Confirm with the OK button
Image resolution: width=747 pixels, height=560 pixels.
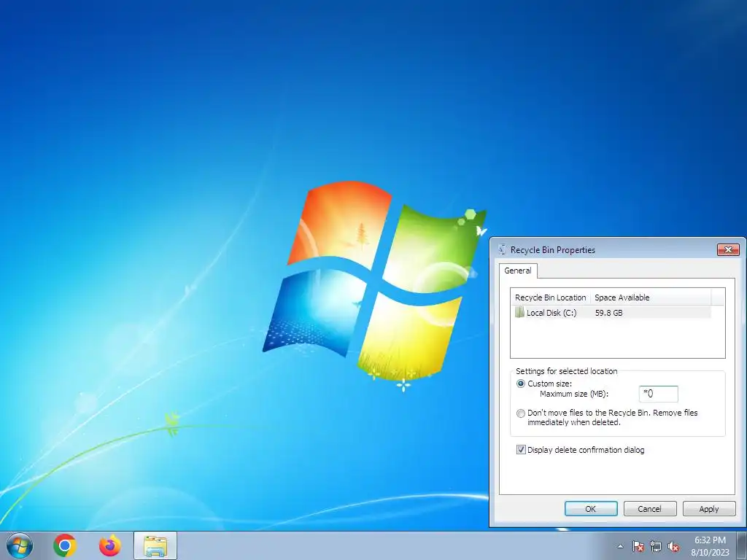point(591,508)
